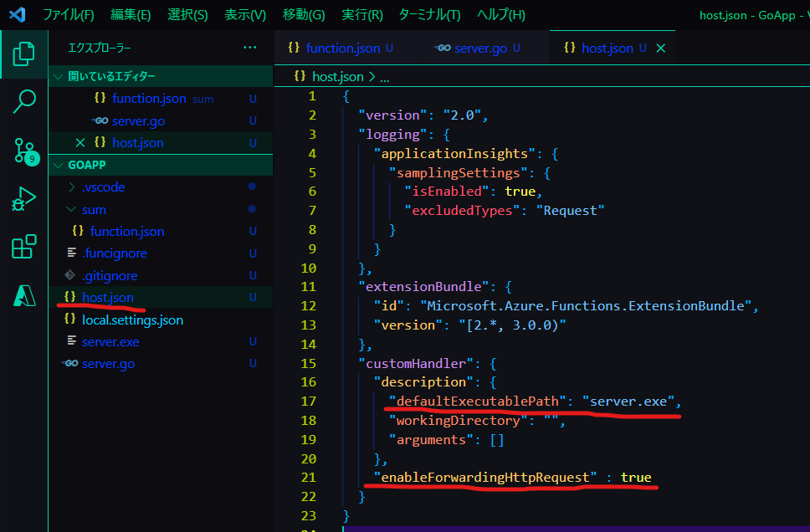Close the host.json editor tab
This screenshot has width=810, height=532.
coord(661,48)
